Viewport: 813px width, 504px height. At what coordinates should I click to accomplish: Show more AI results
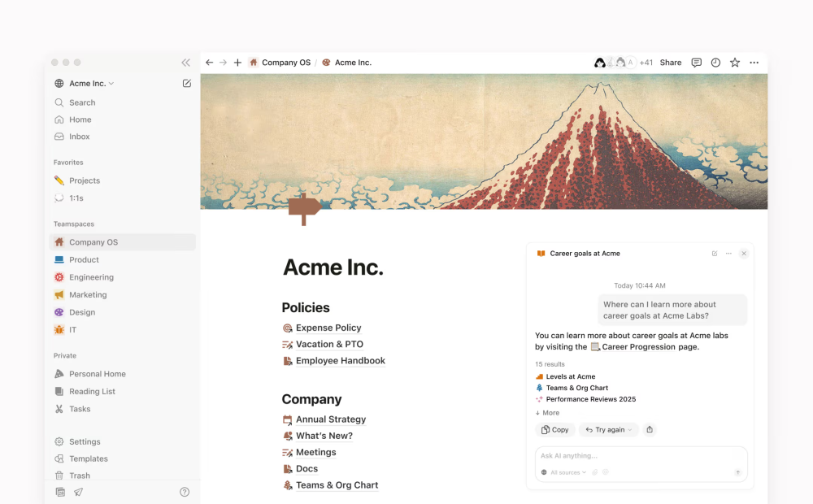tap(547, 413)
